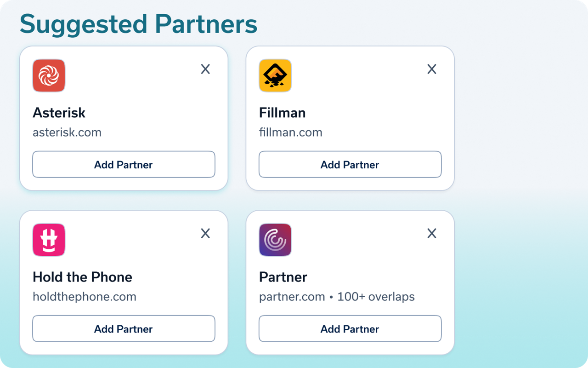588x368 pixels.
Task: Open the asterisk.com website link
Action: point(67,132)
